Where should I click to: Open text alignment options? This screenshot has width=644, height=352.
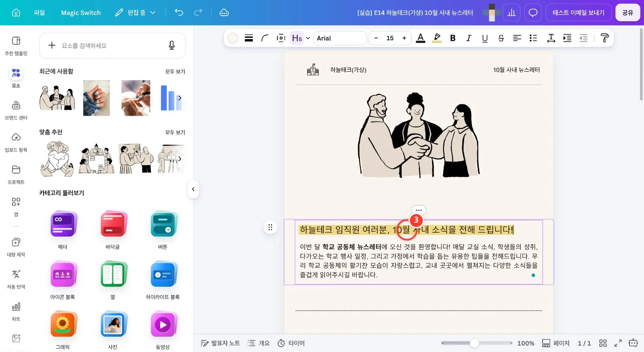click(x=517, y=38)
